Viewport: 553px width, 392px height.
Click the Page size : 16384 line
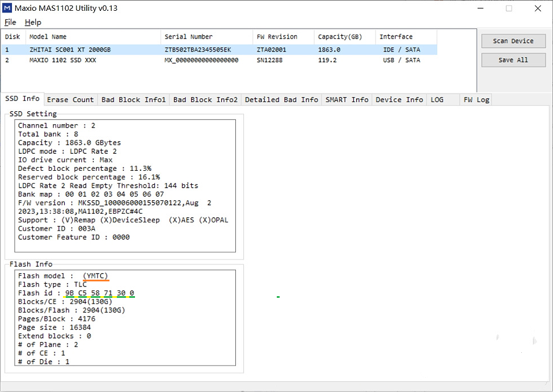click(x=54, y=327)
